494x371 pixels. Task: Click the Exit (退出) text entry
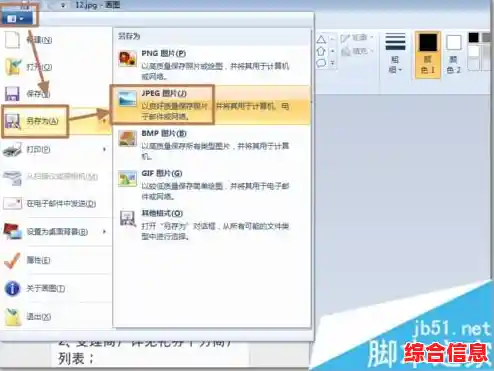[39, 317]
